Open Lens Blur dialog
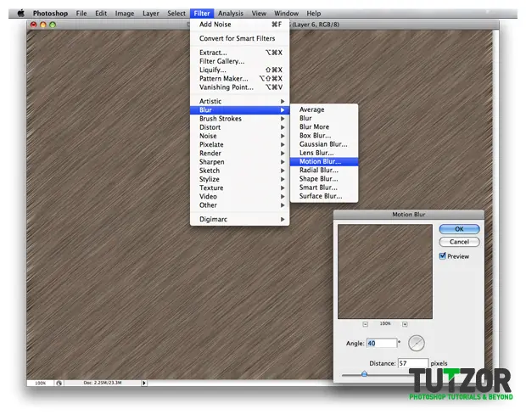 coord(324,153)
